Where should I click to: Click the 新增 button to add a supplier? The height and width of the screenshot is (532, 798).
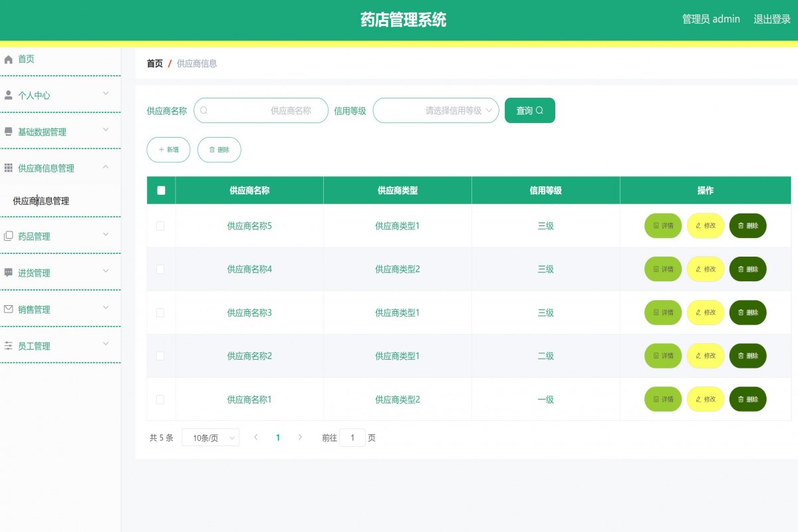tap(168, 150)
